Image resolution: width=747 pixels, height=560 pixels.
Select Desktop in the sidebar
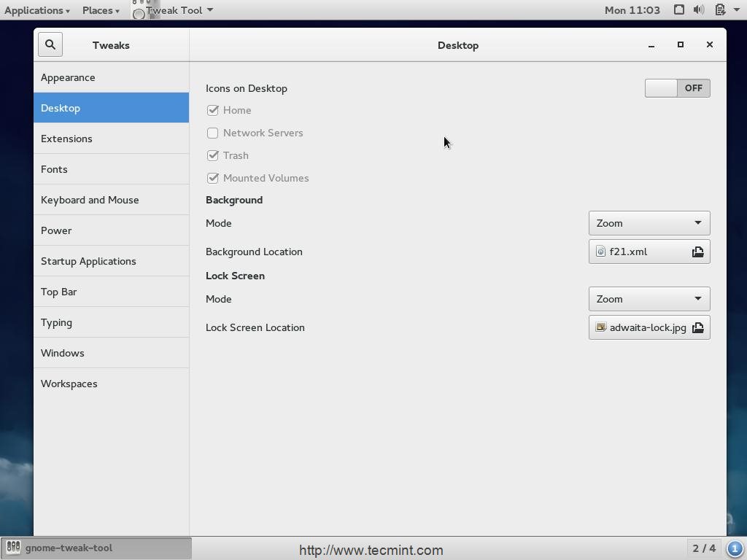[x=111, y=108]
